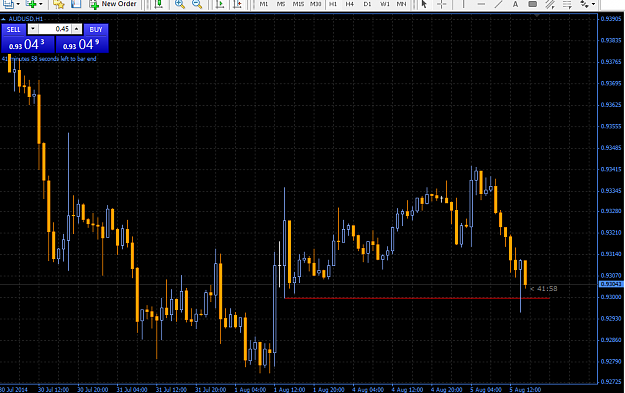Click the 0.93905 price axis label
Viewport: 625px width, 393px height.
pos(611,19)
